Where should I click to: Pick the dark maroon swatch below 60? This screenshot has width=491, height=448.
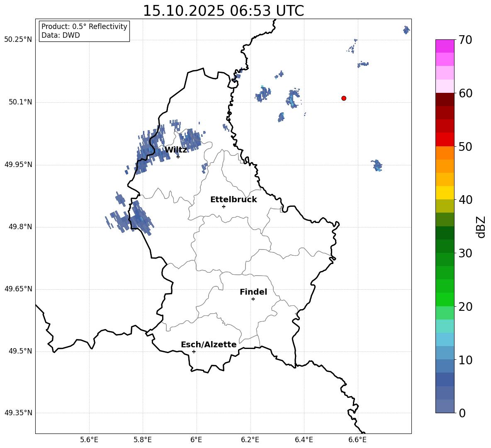coord(445,99)
